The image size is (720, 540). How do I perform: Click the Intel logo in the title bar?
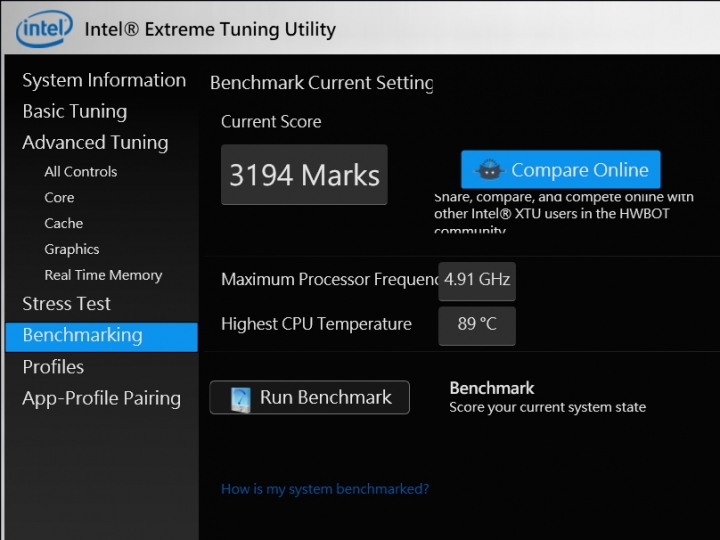click(45, 29)
